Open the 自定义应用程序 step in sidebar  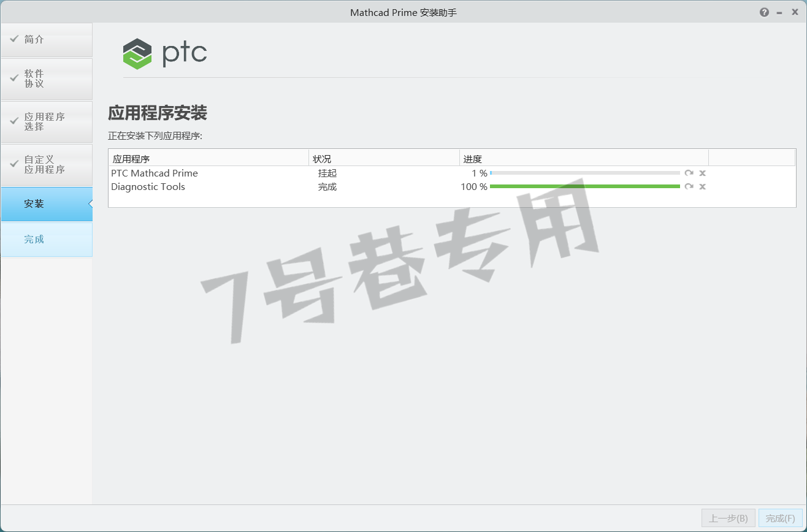[x=47, y=165]
